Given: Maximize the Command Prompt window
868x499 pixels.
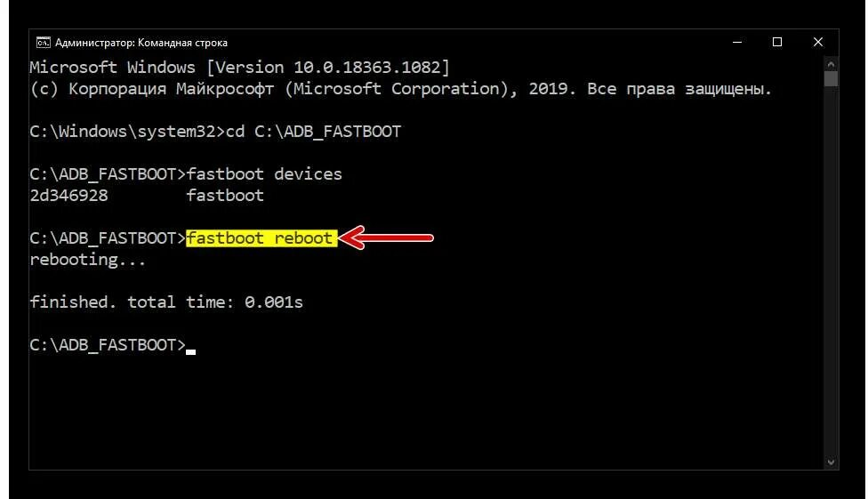Looking at the screenshot, I should coord(777,42).
